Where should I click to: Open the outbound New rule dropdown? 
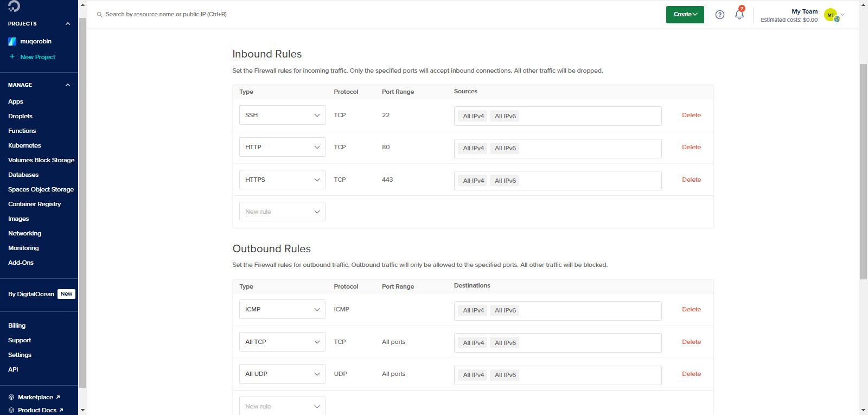coord(282,406)
